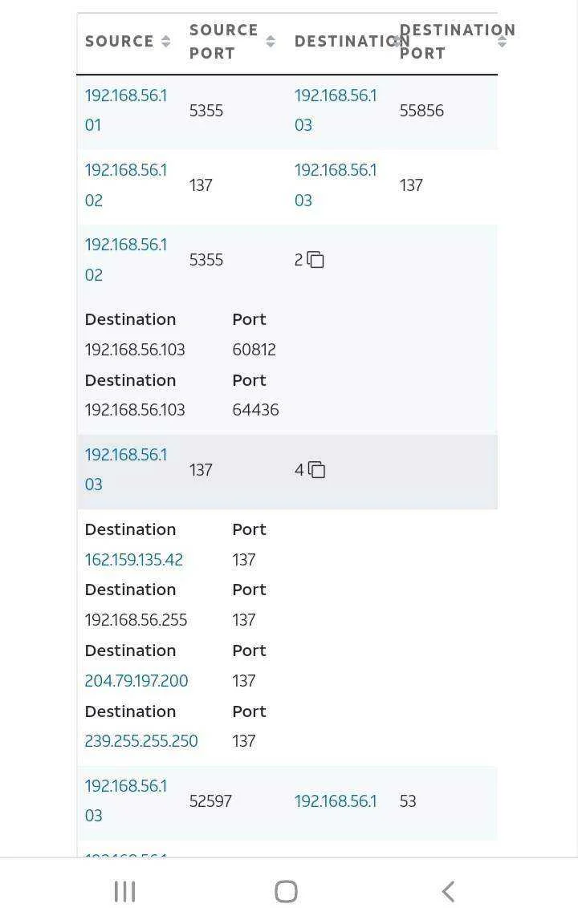Collapse the 2 destinations stack icon

coord(315,260)
